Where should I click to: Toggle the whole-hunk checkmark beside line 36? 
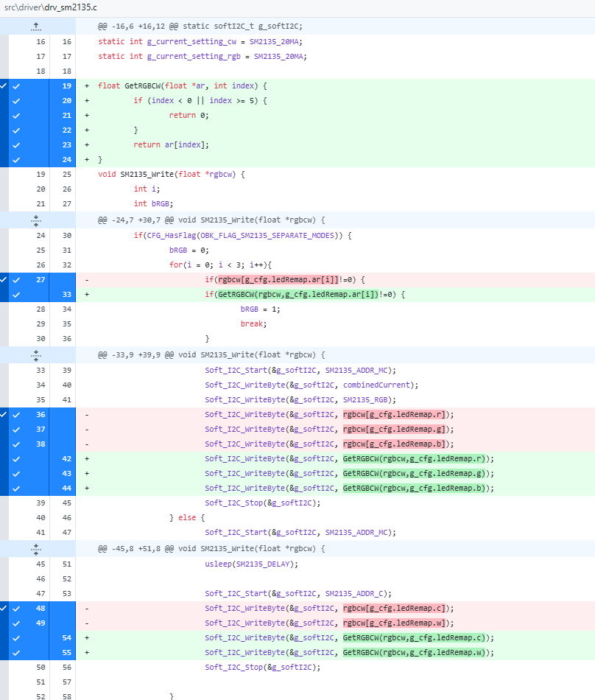click(4, 414)
